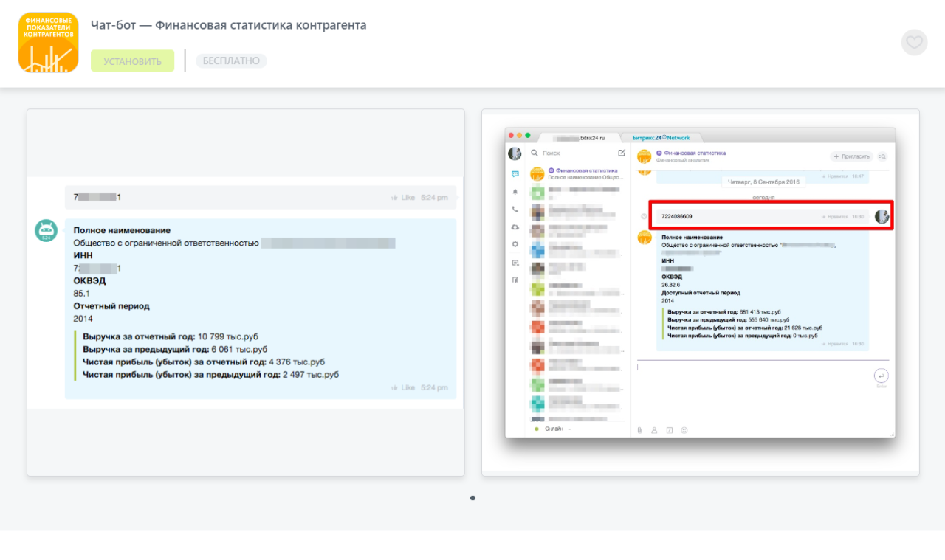Click the settings gear sidebar icon in the messenger
The width and height of the screenshot is (945, 560).
coord(515,244)
